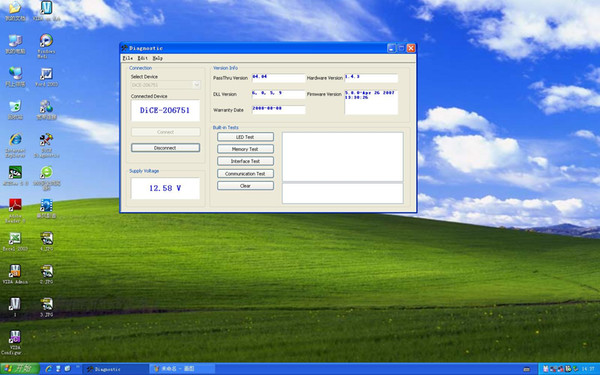Open the File menu in Diagnostic
Viewport: 600px width, 375px height.
tap(127, 58)
